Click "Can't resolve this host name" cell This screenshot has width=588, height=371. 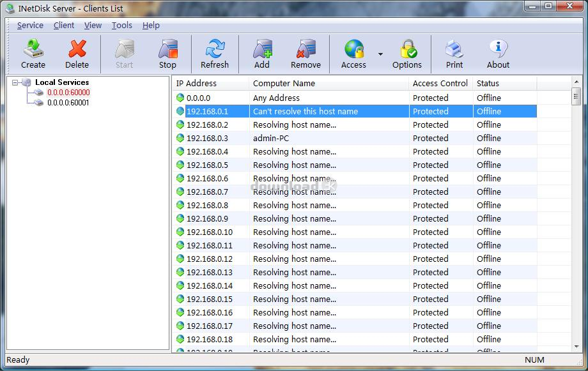[x=306, y=111]
